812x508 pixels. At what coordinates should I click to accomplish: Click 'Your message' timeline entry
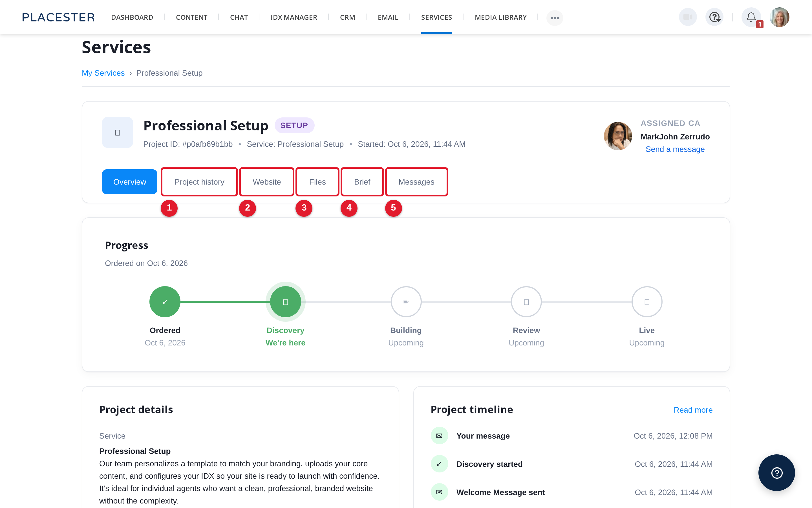coord(572,436)
